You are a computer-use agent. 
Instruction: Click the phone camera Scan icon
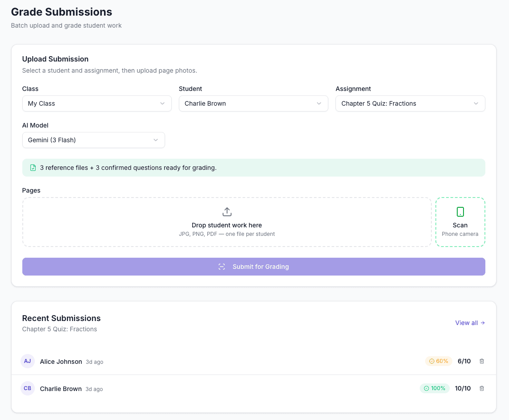(x=460, y=212)
